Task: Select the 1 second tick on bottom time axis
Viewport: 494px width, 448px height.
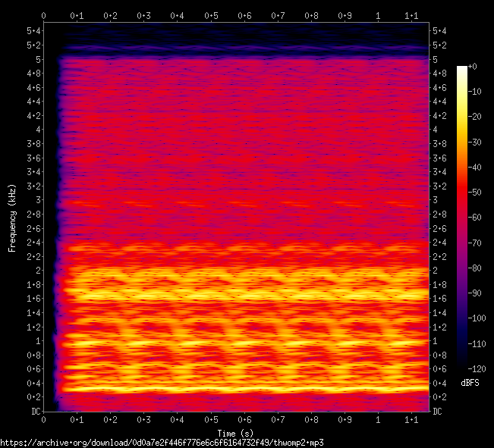Action: [378, 419]
